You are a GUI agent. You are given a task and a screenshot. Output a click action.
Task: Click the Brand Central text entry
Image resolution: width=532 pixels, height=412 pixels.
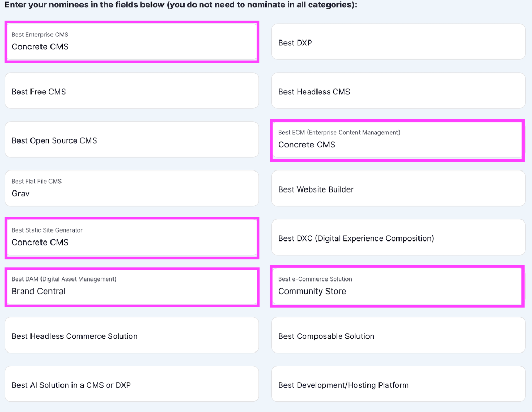click(x=38, y=292)
